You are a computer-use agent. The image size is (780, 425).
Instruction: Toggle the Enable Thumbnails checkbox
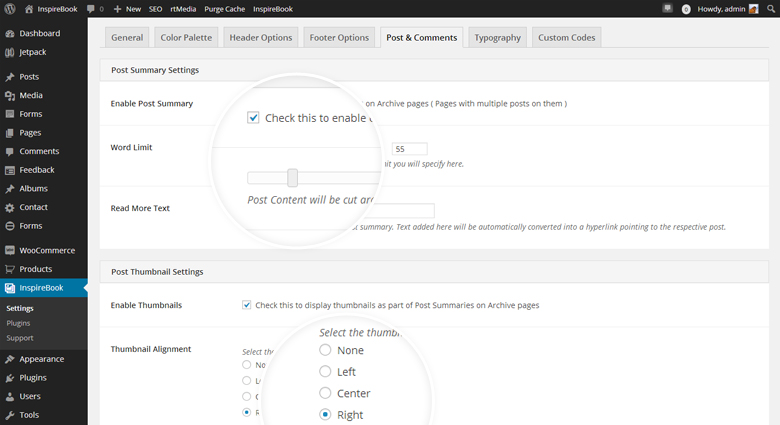246,305
